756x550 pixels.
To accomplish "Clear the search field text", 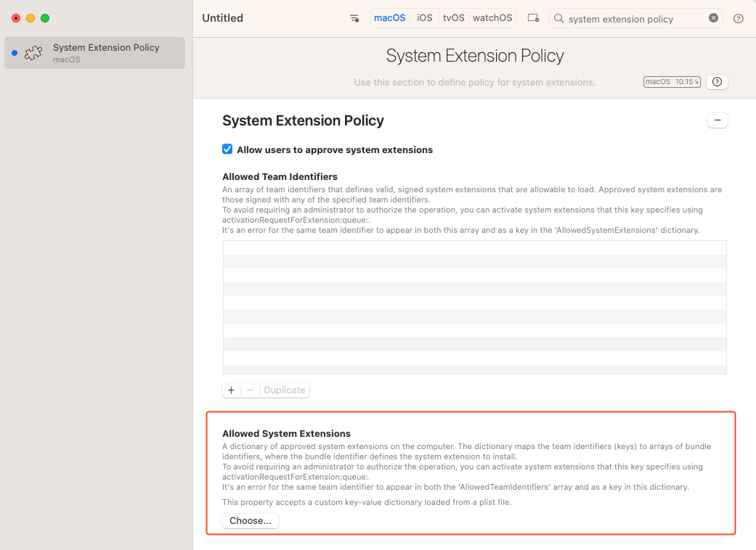I will (713, 18).
